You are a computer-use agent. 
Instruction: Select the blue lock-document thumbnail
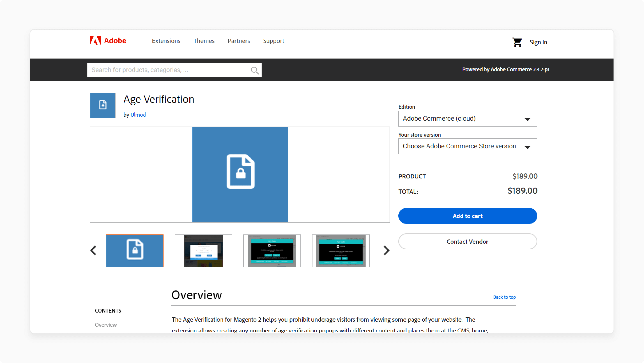(x=135, y=251)
